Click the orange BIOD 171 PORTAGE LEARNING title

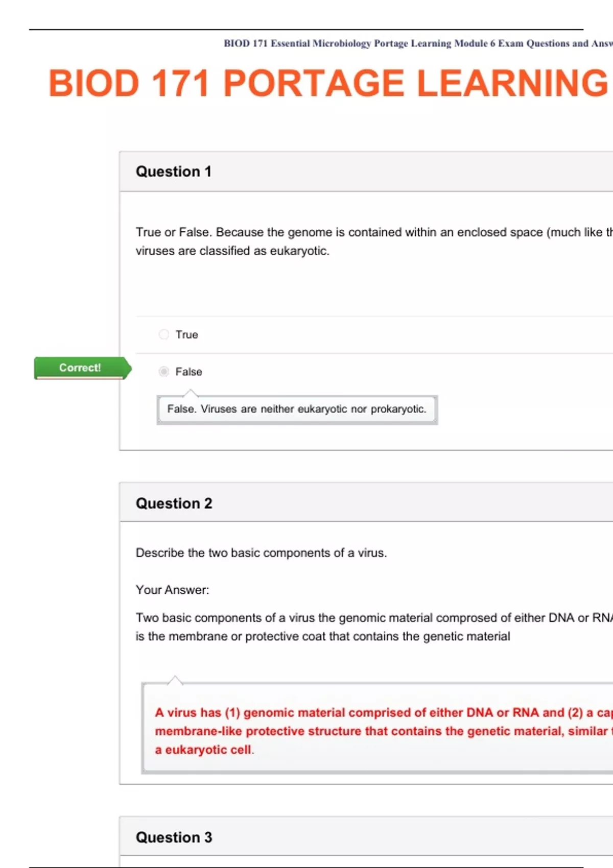(x=328, y=83)
